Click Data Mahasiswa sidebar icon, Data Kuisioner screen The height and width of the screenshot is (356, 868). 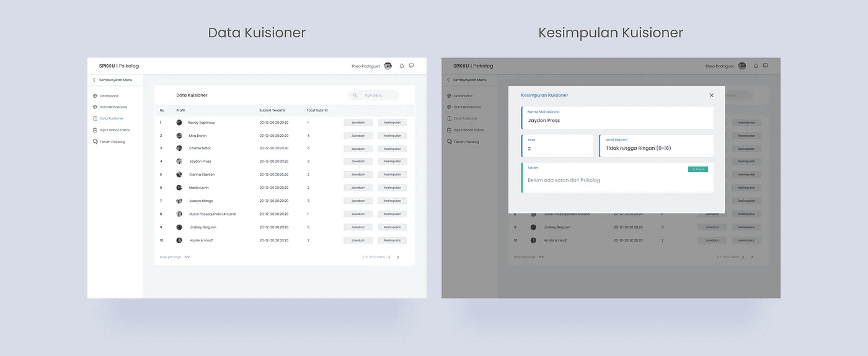[95, 107]
